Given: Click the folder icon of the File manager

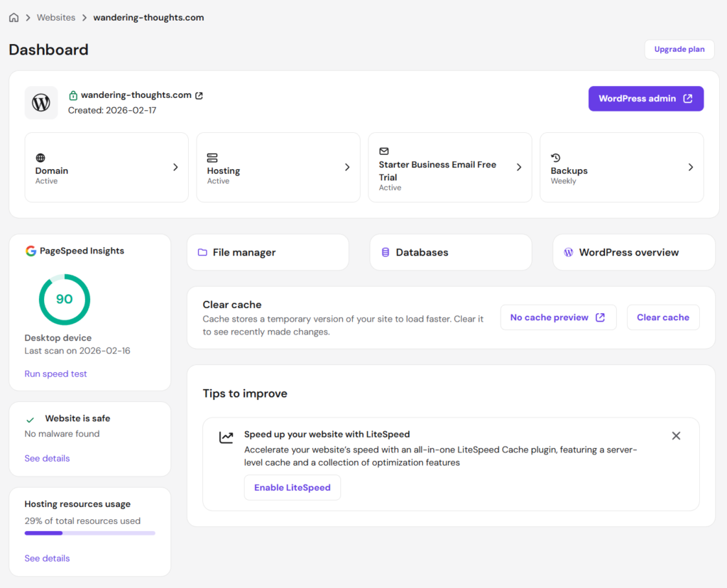Looking at the screenshot, I should (x=202, y=252).
